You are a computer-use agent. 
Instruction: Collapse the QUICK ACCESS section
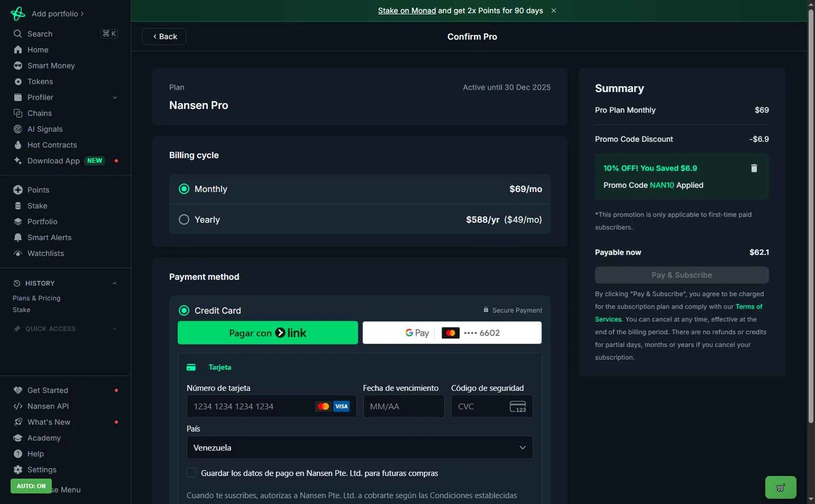point(115,329)
